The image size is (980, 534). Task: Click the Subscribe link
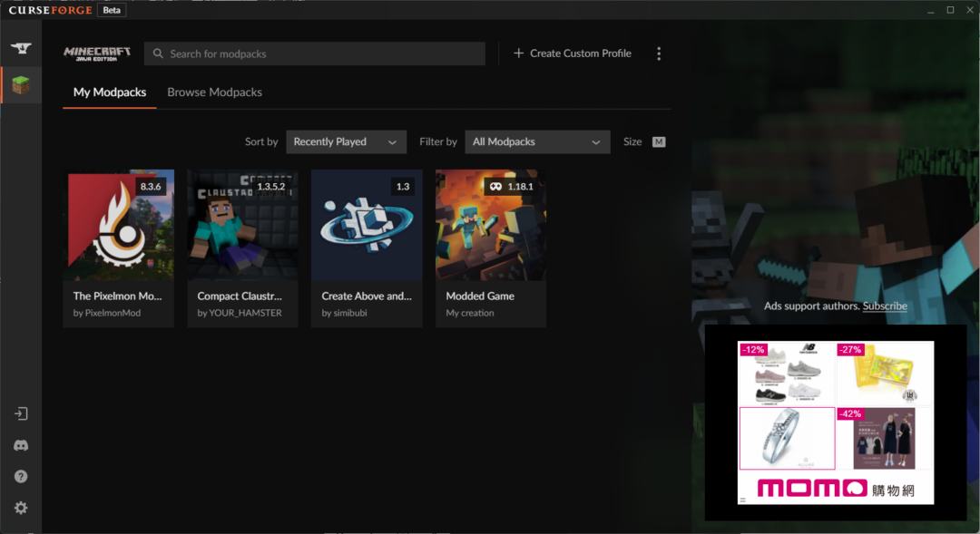pyautogui.click(x=885, y=306)
